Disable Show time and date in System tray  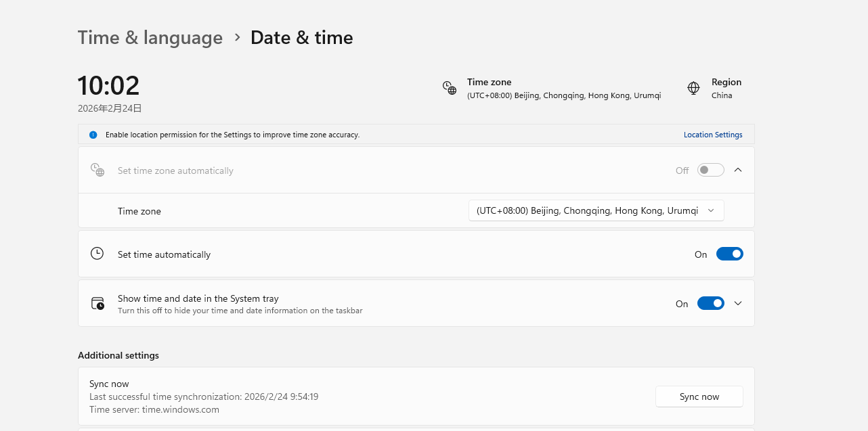click(710, 303)
